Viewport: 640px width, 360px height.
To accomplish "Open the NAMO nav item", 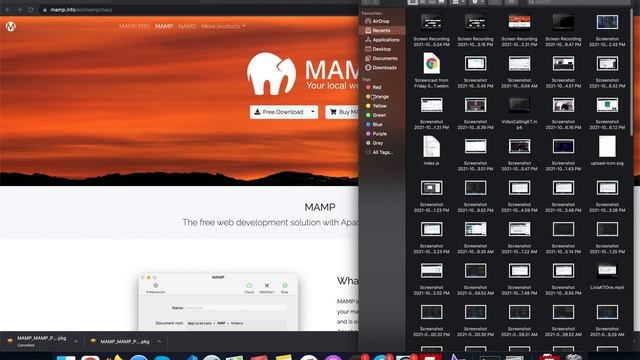I will coord(187,26).
